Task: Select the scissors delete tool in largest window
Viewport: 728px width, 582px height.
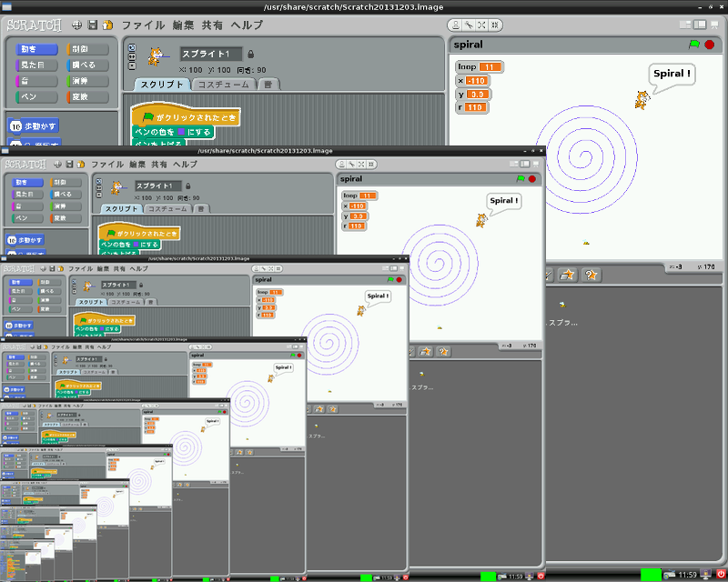Action: point(469,25)
